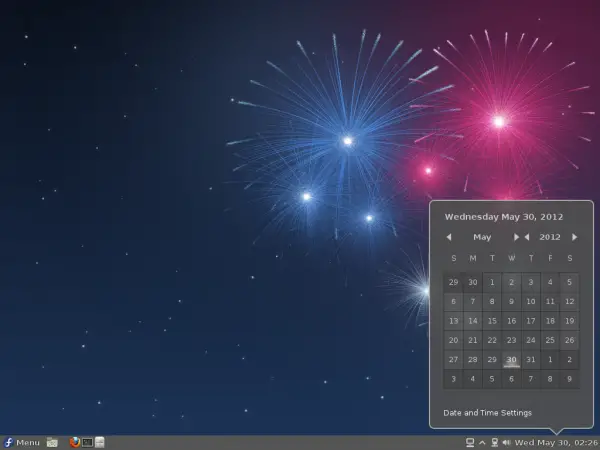Select day 24 in the calendar
This screenshot has width=600, height=450.
coord(531,340)
